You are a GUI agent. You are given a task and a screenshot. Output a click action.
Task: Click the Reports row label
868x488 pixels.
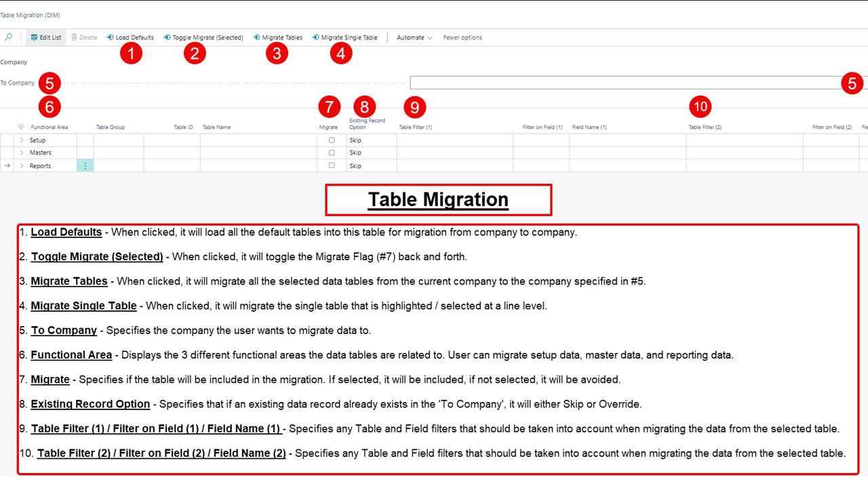click(x=40, y=165)
